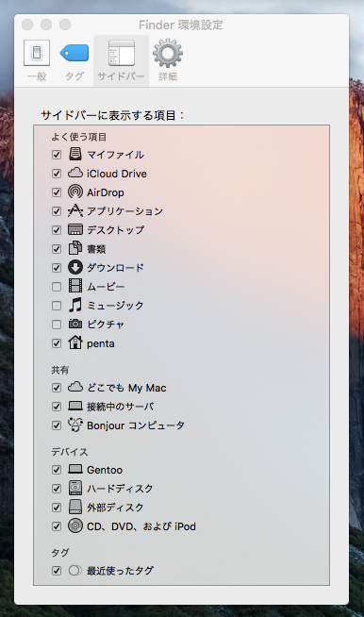Open the タグ (Tags) preferences tab
This screenshot has width=364, height=617.
click(x=74, y=60)
